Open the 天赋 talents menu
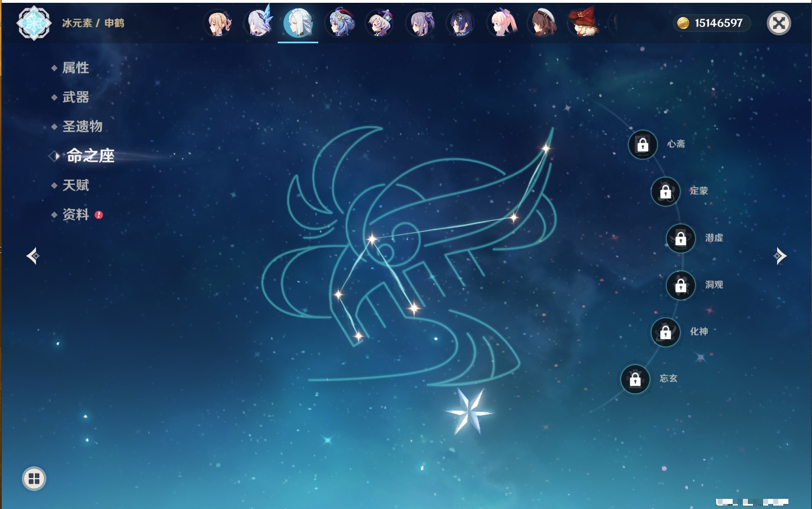Viewport: 812px width, 509px height. click(x=75, y=185)
